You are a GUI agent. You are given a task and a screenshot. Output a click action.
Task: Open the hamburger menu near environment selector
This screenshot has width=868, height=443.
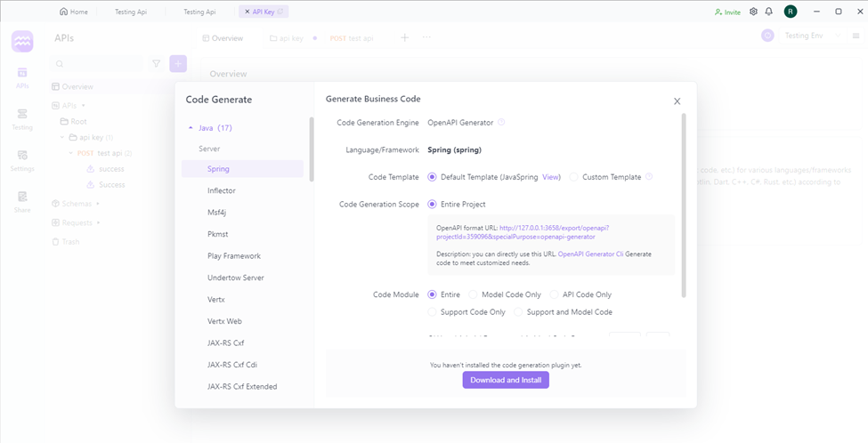pyautogui.click(x=856, y=36)
